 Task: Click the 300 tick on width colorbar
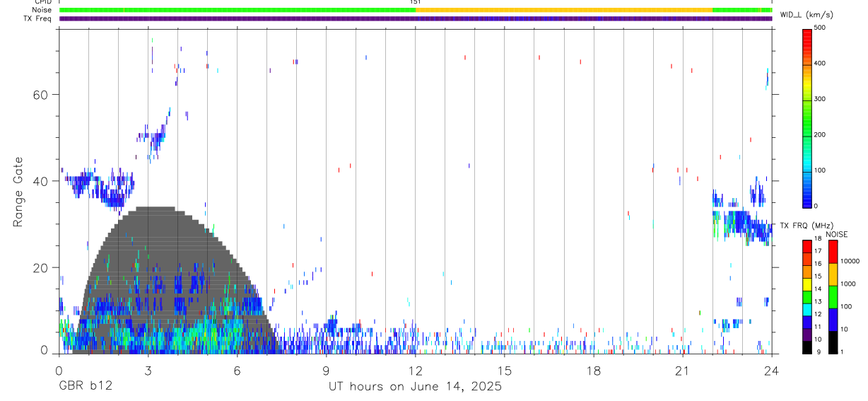pyautogui.click(x=820, y=99)
